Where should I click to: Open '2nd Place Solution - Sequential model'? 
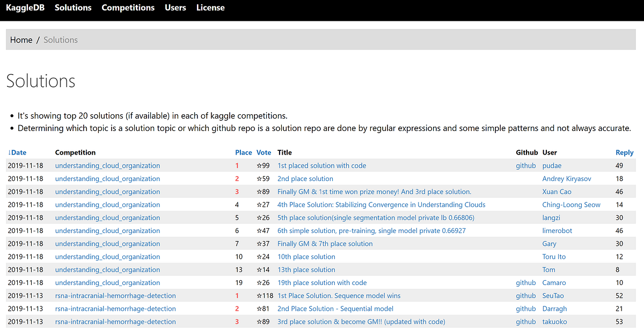click(335, 308)
